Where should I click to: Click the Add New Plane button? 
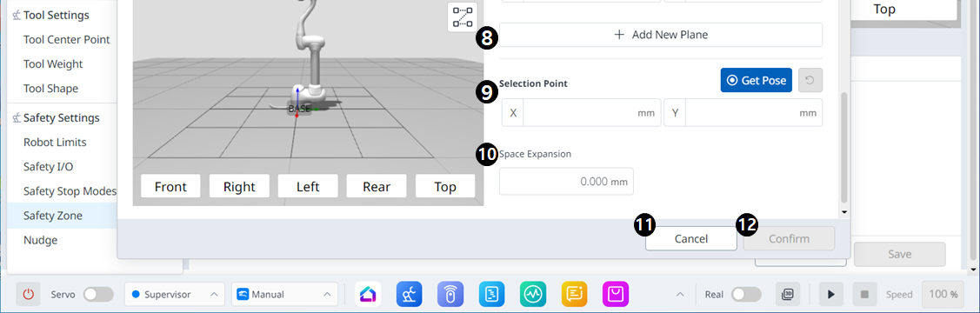click(661, 35)
